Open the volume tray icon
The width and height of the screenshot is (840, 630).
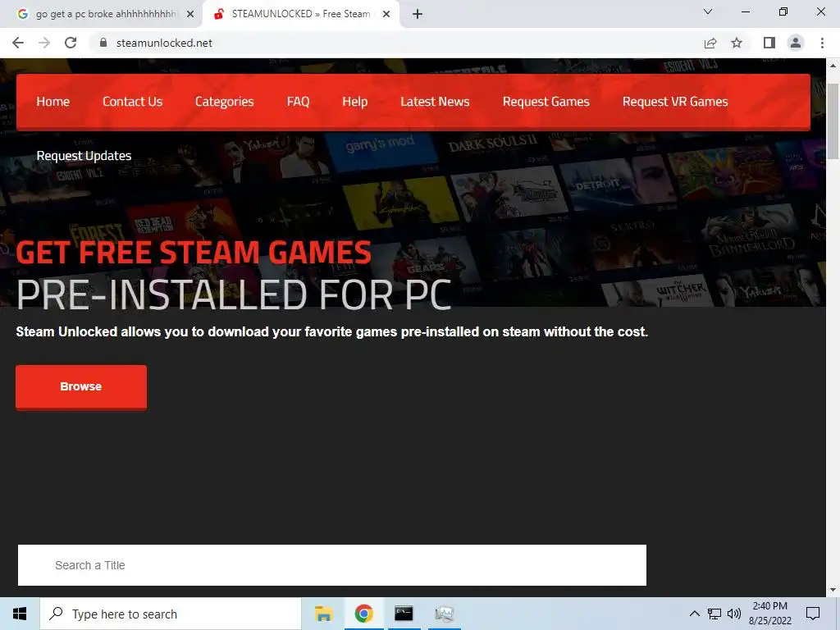[734, 614]
